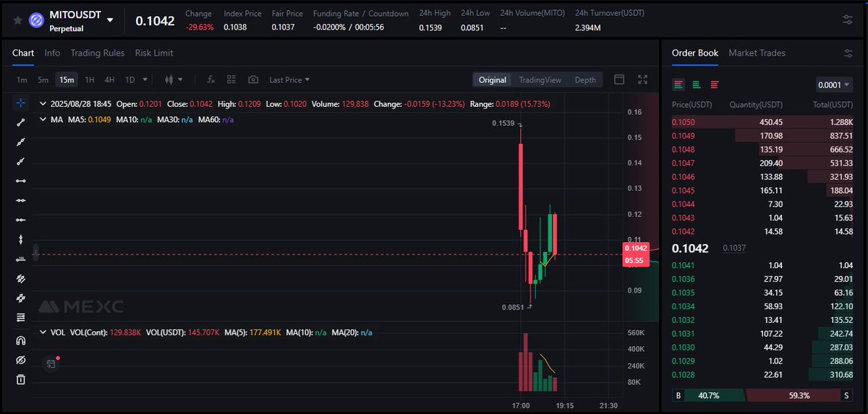Click the 40.7% buy ratio bar
The image size is (868, 414).
708,395
